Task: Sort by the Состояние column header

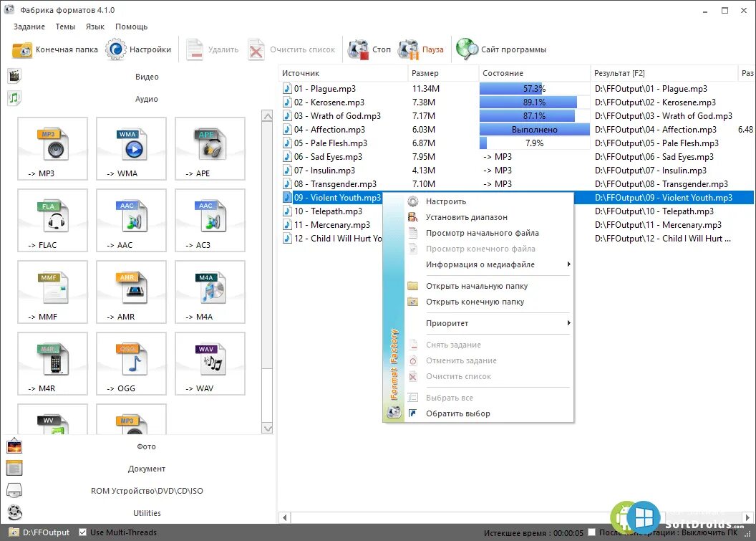Action: tap(534, 73)
